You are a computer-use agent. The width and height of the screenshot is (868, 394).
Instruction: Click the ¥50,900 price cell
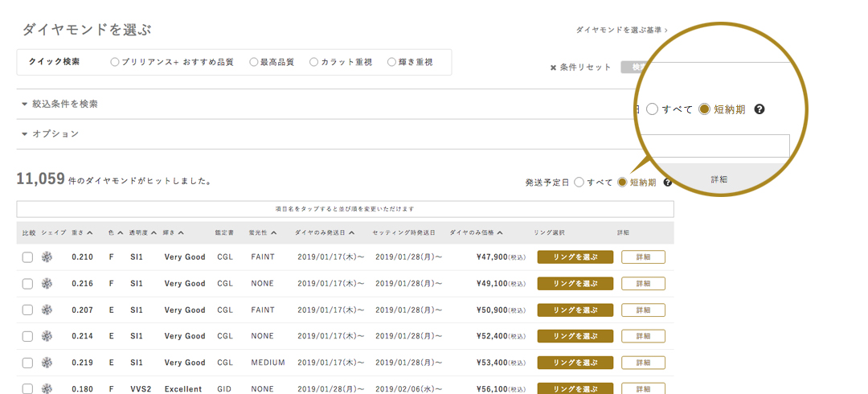pyautogui.click(x=501, y=310)
